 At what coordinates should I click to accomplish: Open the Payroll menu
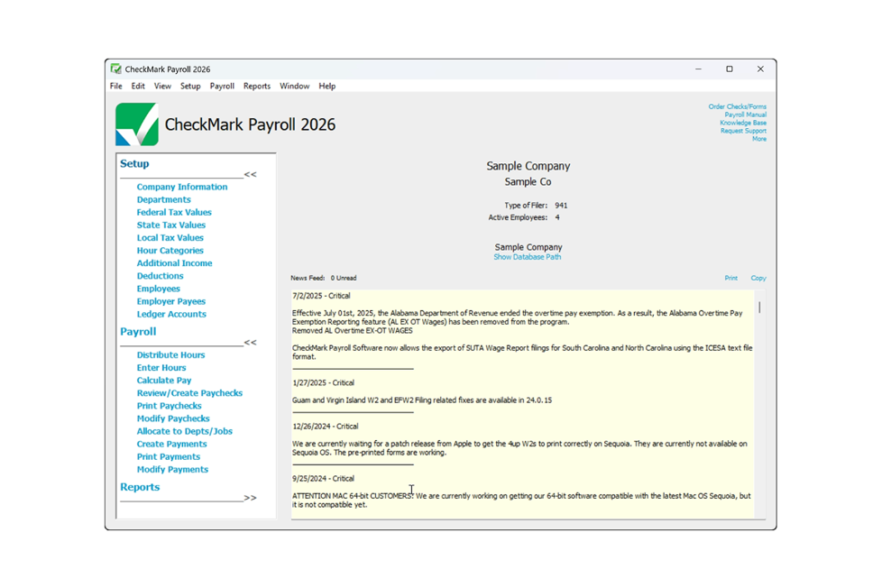[221, 86]
